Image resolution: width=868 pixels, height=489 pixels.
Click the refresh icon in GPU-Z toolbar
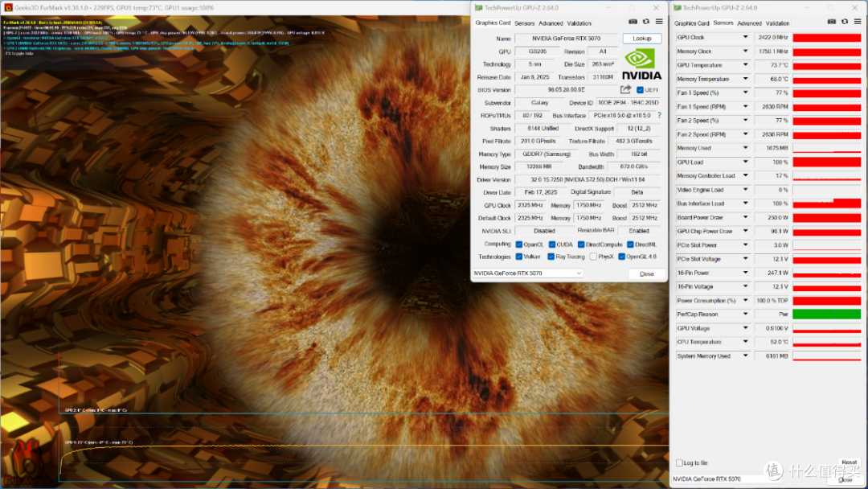point(645,22)
